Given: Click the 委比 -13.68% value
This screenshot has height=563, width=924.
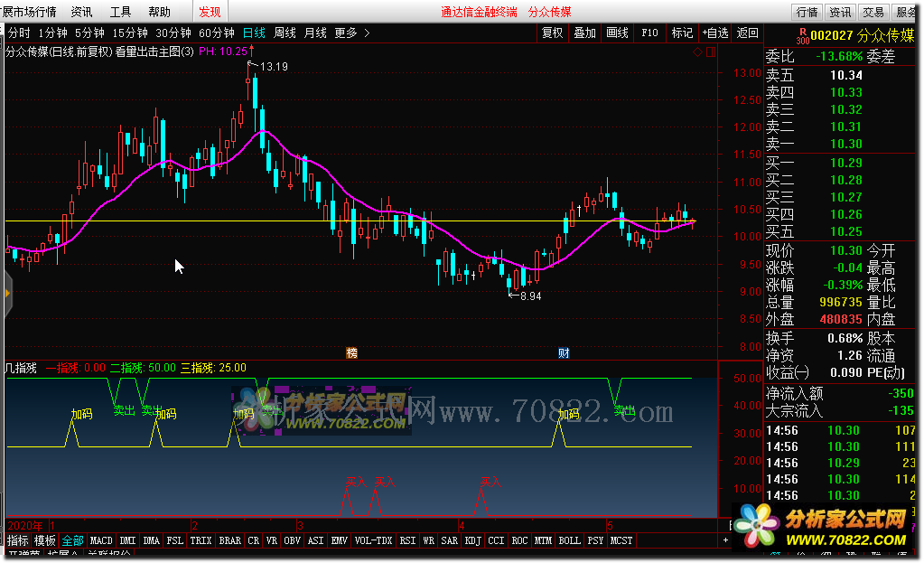Looking at the screenshot, I should click(839, 57).
